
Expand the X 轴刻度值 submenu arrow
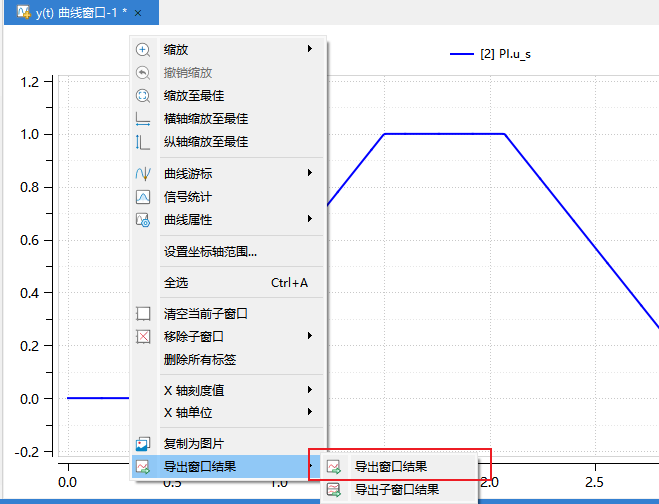tap(310, 390)
